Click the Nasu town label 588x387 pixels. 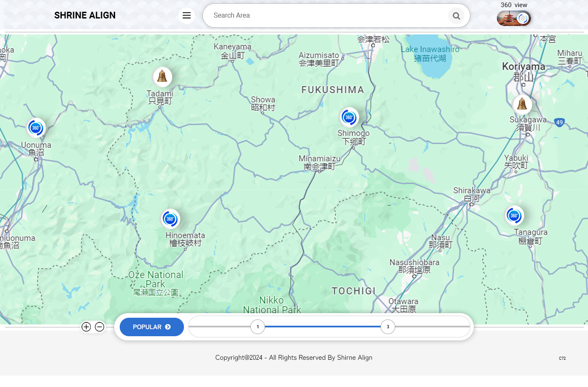(x=441, y=241)
